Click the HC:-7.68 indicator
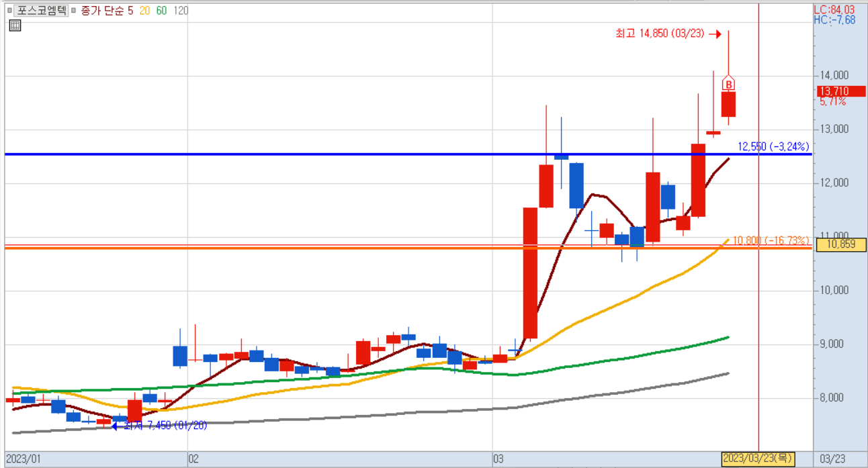This screenshot has height=468, width=868. tap(834, 20)
